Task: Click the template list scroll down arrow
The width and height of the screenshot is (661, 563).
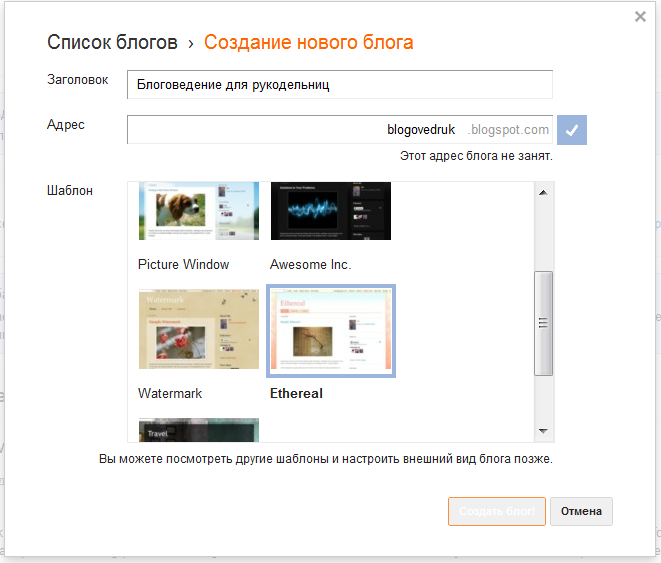Action: [x=543, y=431]
